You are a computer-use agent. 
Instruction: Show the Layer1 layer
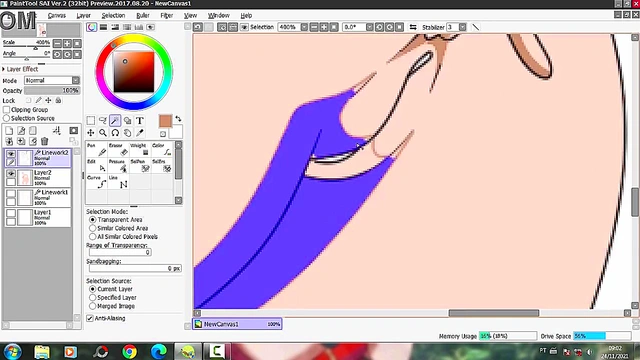point(11,213)
